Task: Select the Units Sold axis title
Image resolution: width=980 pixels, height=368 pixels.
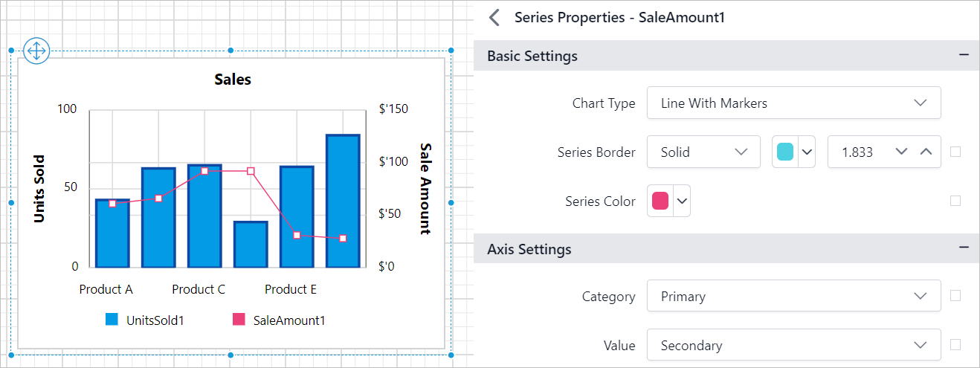Action: pyautogui.click(x=39, y=189)
